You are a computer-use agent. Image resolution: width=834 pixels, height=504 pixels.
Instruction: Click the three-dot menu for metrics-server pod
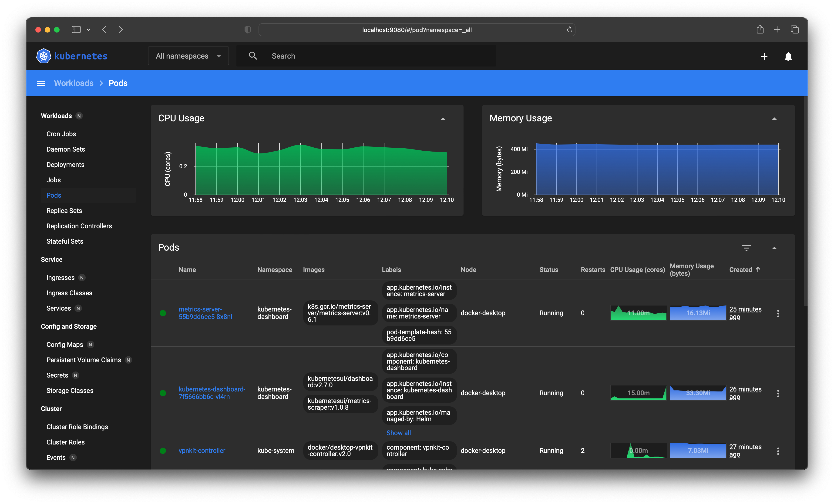click(779, 313)
